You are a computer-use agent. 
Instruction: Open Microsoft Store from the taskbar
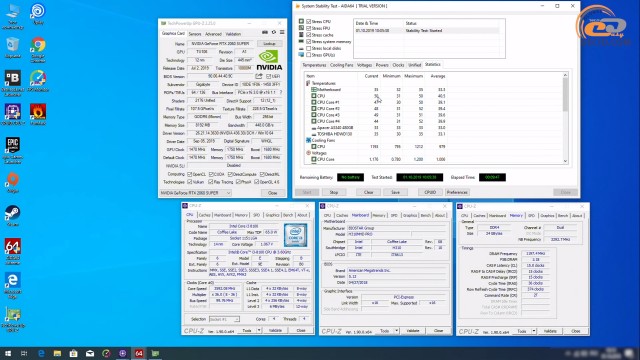point(73,353)
